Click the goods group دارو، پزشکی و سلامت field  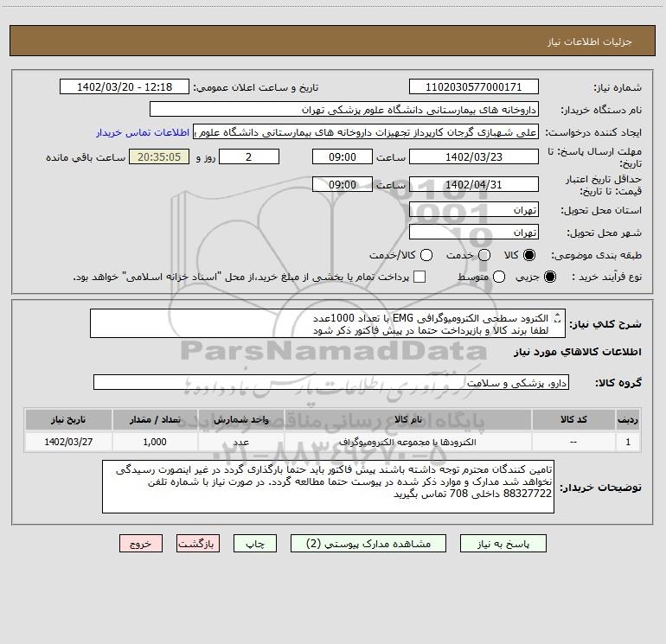331,382
